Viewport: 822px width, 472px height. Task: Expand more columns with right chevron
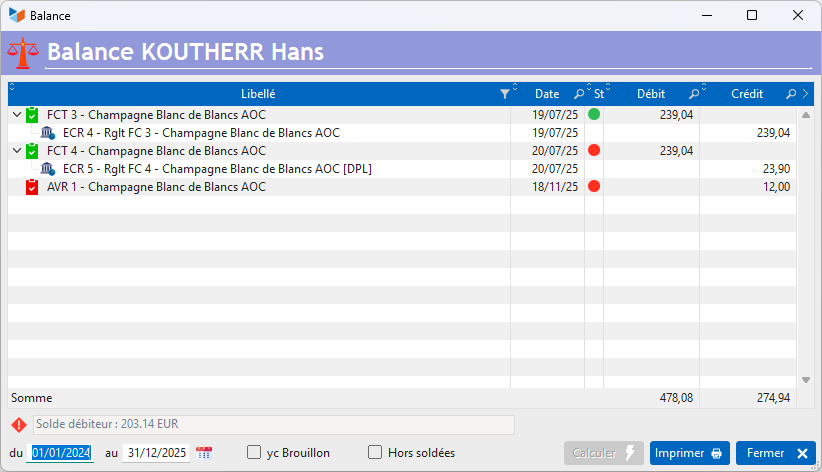(806, 94)
